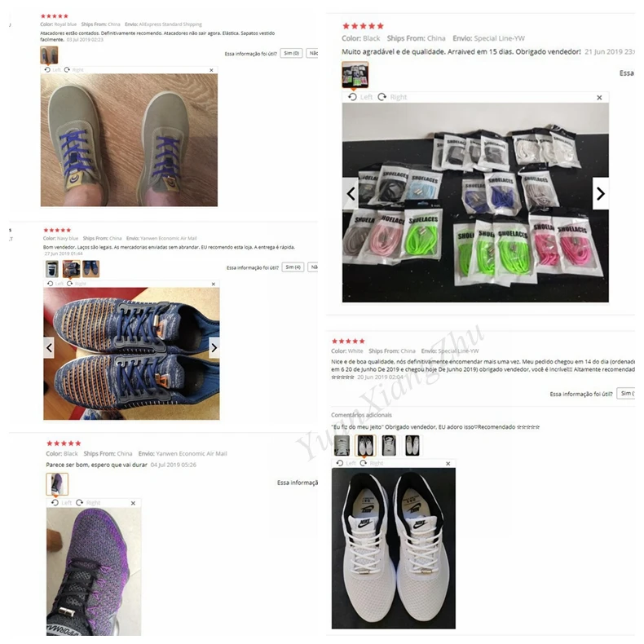Select shoelace packages thumbnail in Black review
644x644 pixels.
pos(355,75)
